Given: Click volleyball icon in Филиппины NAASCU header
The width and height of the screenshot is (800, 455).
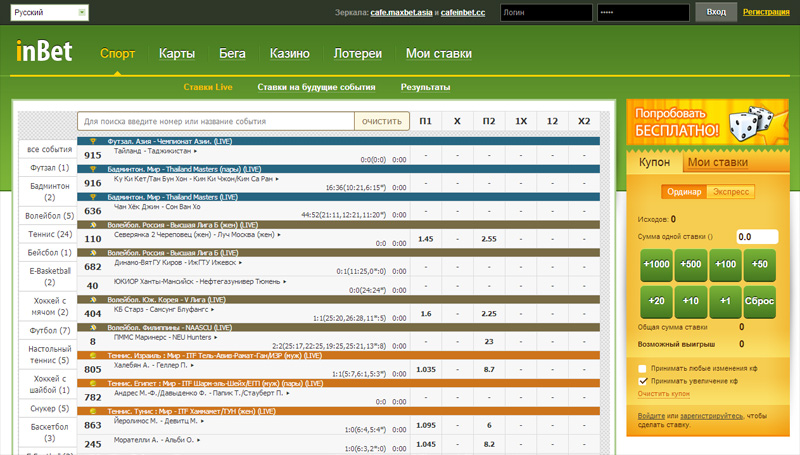Looking at the screenshot, I should pyautogui.click(x=93, y=327).
